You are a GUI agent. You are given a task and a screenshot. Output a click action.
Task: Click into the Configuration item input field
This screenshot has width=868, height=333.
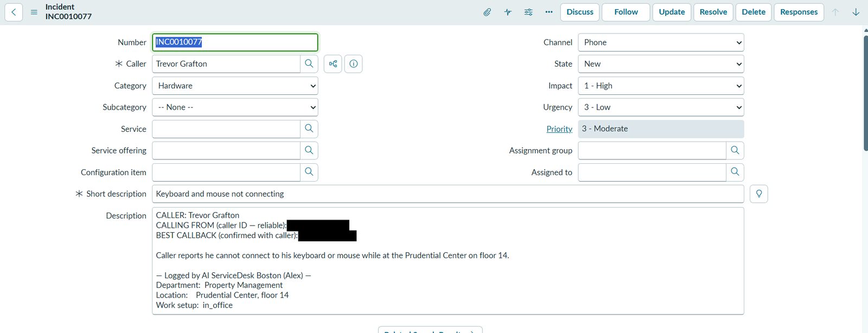pos(226,172)
